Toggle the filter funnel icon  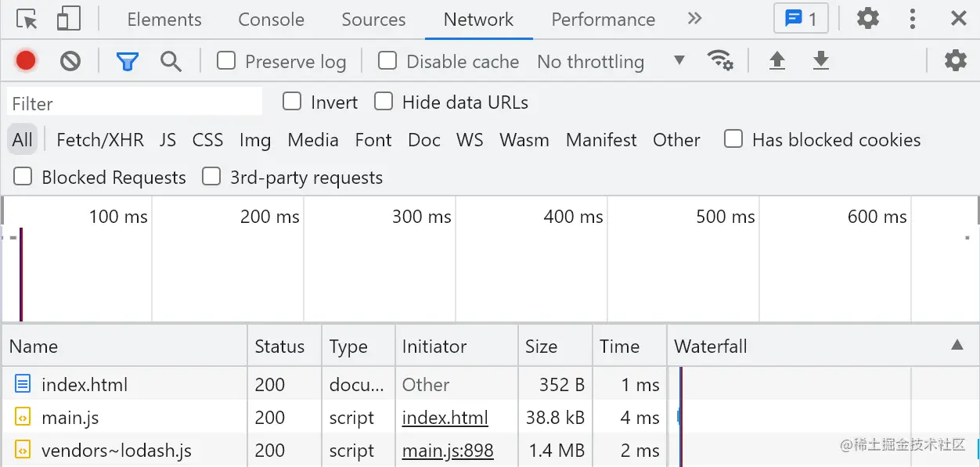[127, 61]
